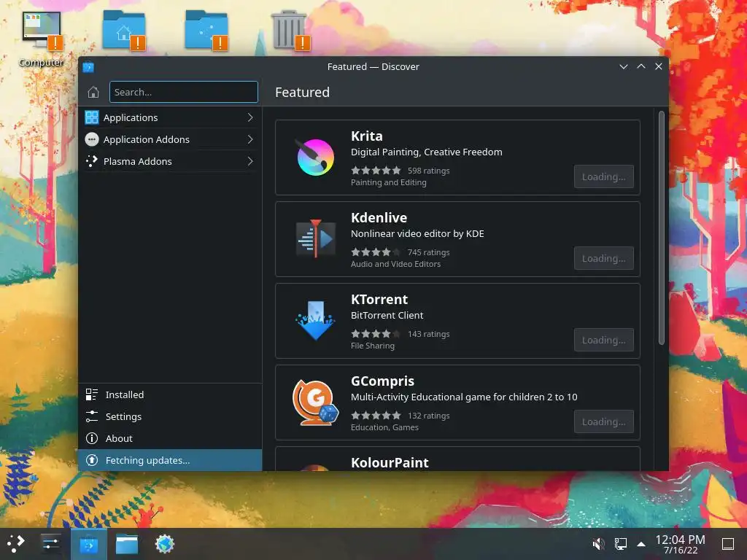Open the Computer desktop icon
This screenshot has width=747, height=560.
(x=42, y=38)
